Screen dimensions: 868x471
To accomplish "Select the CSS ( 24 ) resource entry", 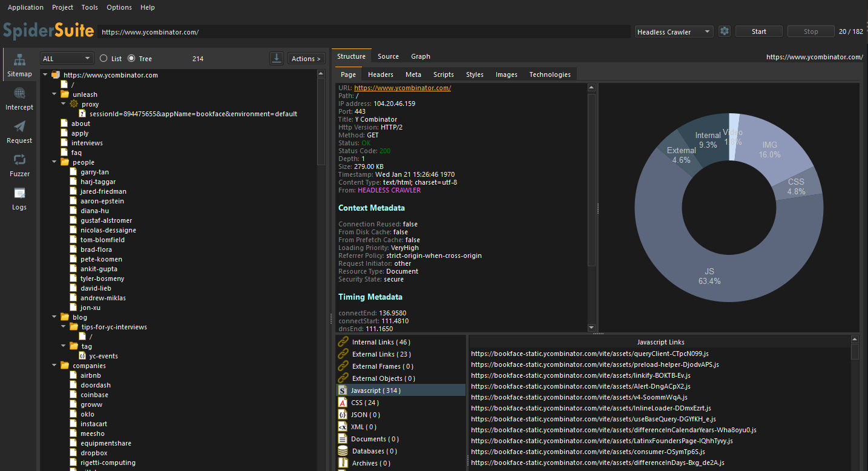I will tap(364, 403).
